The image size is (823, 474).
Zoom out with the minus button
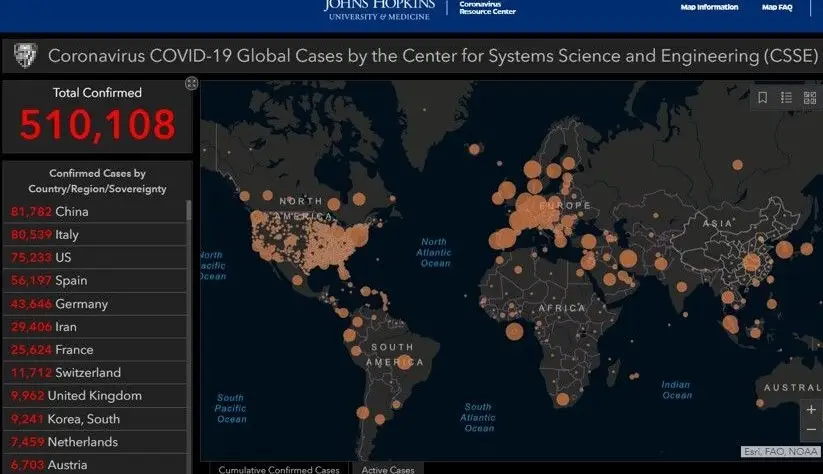pyautogui.click(x=811, y=432)
